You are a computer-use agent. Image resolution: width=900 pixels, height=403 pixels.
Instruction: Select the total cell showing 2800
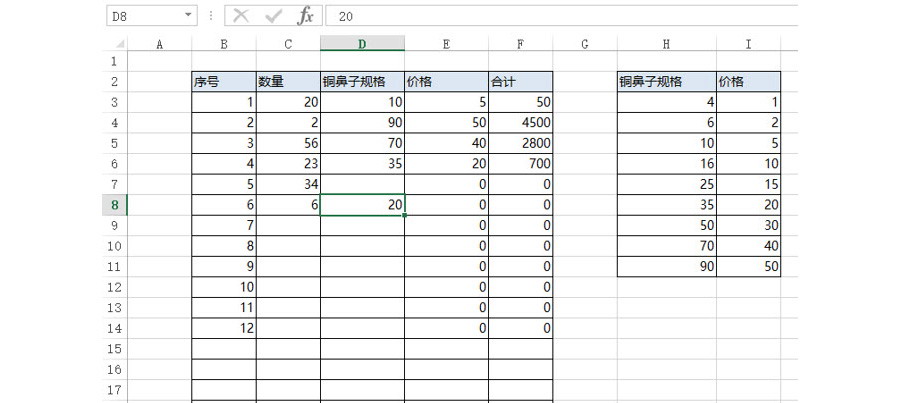pos(521,143)
